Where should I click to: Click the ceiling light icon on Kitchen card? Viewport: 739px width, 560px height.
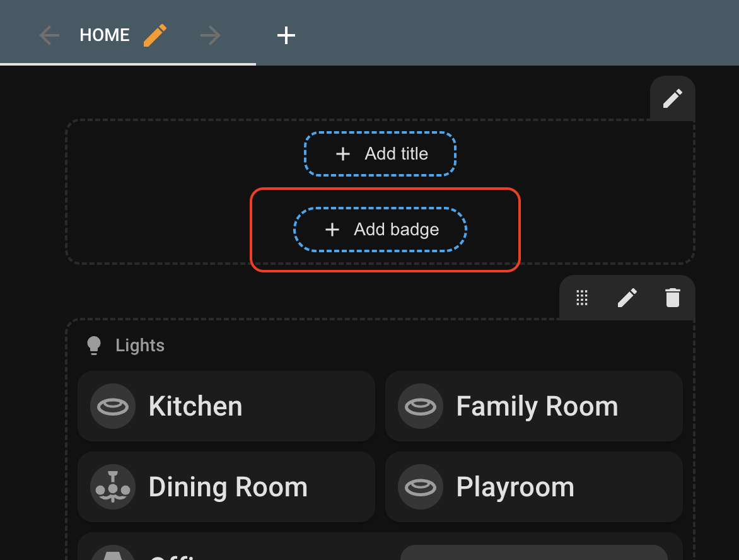point(113,406)
